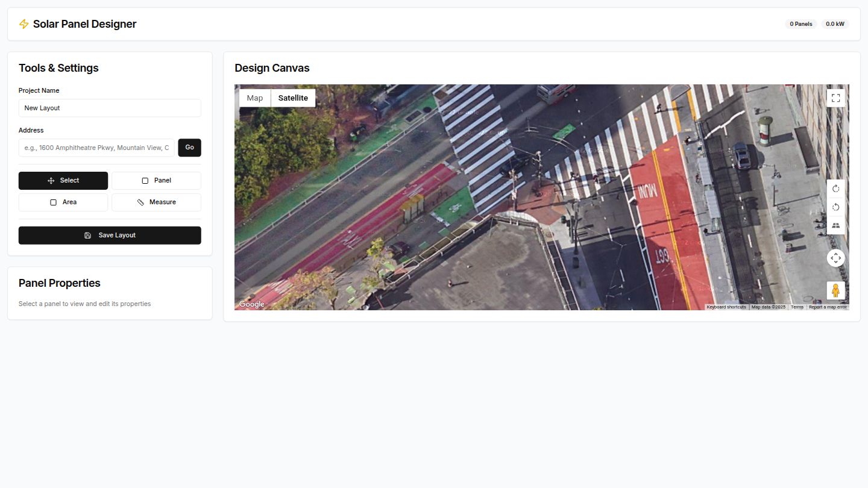The image size is (868, 488).
Task: Pick the Measure ruler tool
Action: click(156, 202)
